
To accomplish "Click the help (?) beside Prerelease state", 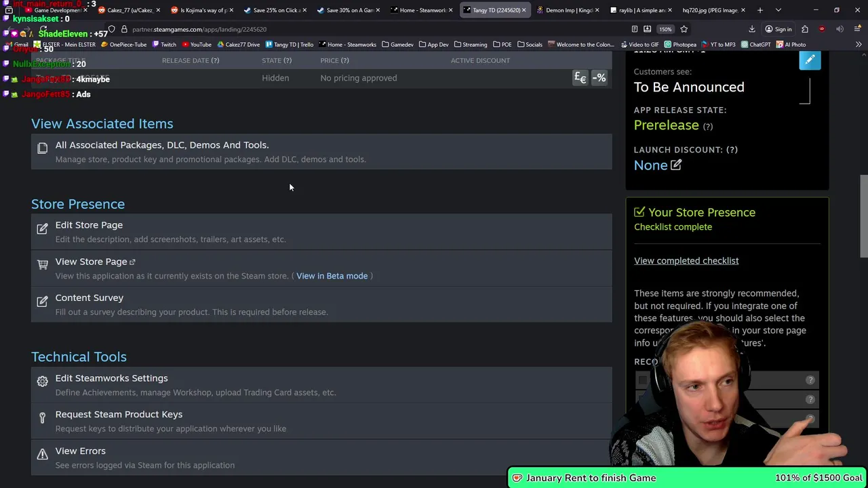I will pyautogui.click(x=708, y=126).
